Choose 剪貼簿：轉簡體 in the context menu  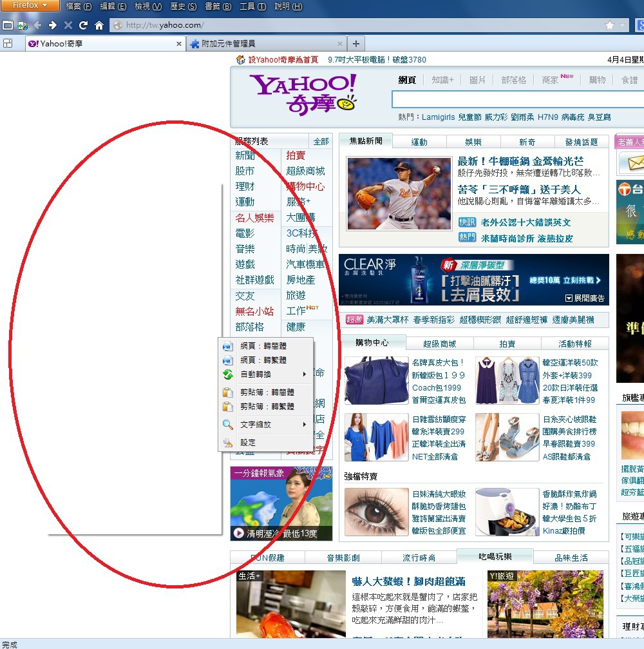[x=265, y=392]
